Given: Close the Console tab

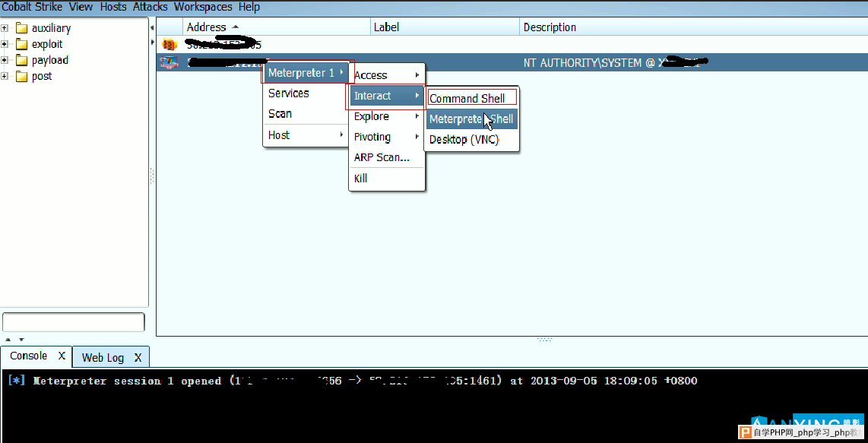Looking at the screenshot, I should pos(62,356).
